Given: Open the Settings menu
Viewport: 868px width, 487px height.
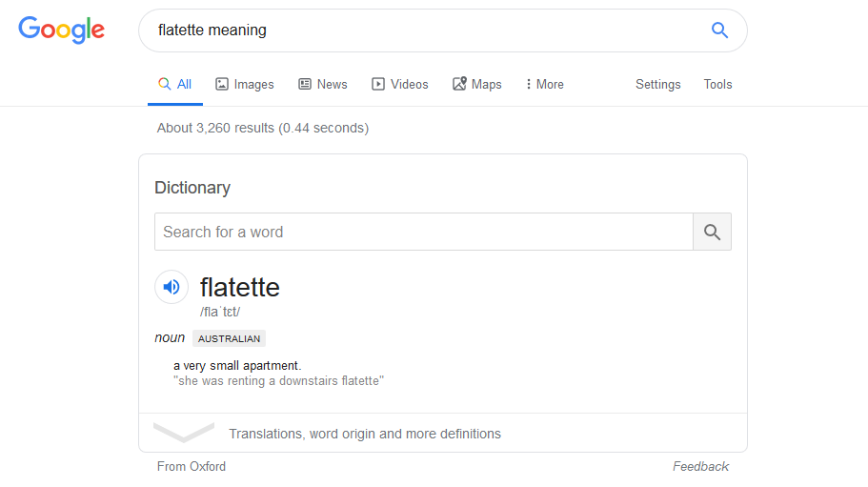Looking at the screenshot, I should pos(657,84).
